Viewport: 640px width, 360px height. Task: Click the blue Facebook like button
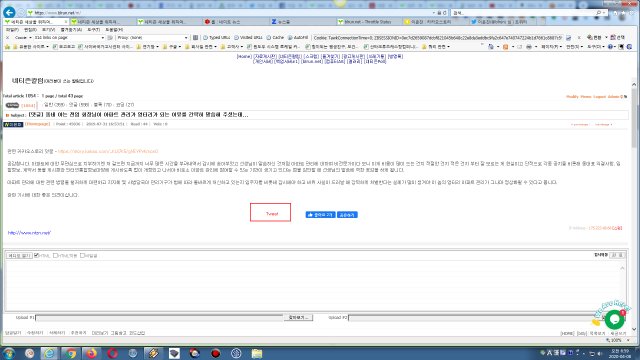point(320,215)
